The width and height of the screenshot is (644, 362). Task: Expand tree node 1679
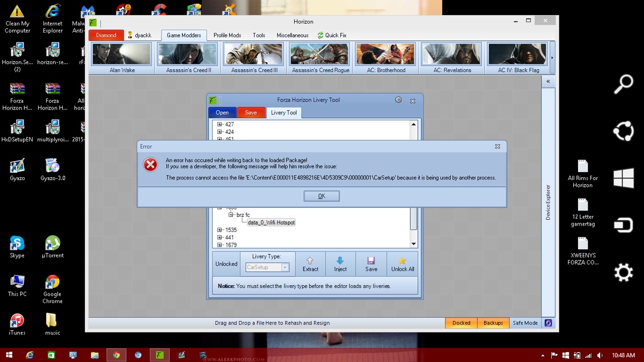point(219,245)
